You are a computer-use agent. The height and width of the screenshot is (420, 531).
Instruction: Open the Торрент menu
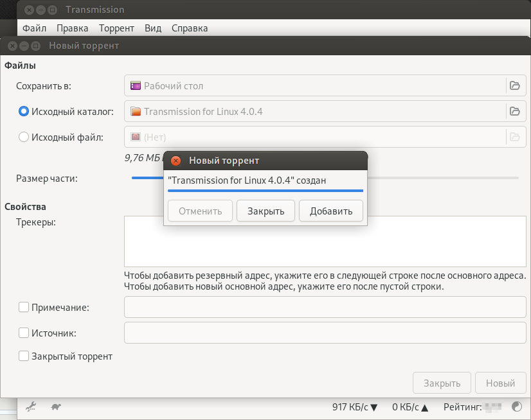click(116, 28)
